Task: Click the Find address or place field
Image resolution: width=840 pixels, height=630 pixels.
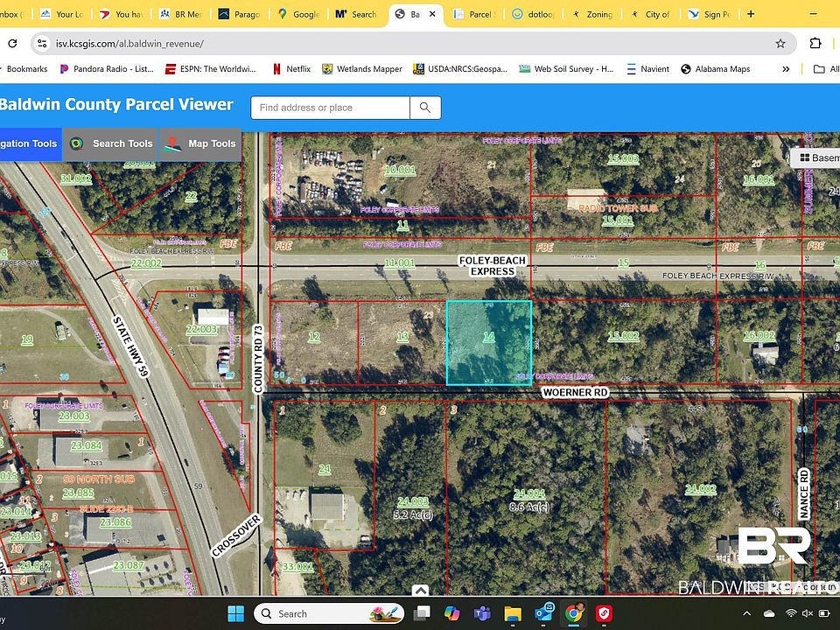Action: pyautogui.click(x=331, y=108)
